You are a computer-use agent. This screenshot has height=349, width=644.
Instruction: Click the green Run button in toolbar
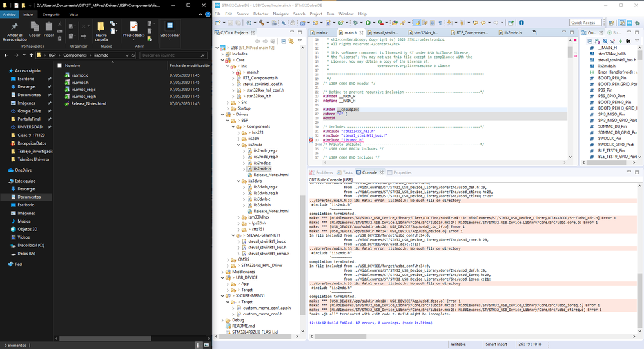point(368,23)
